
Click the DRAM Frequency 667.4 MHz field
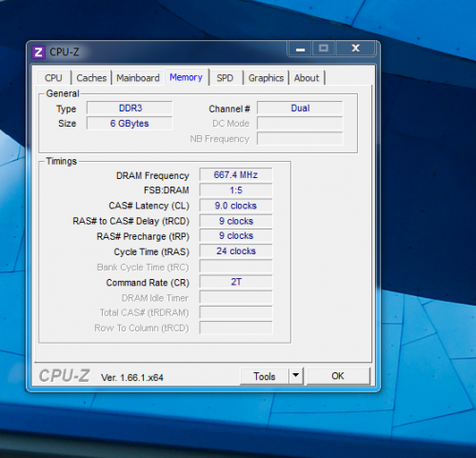pos(236,175)
